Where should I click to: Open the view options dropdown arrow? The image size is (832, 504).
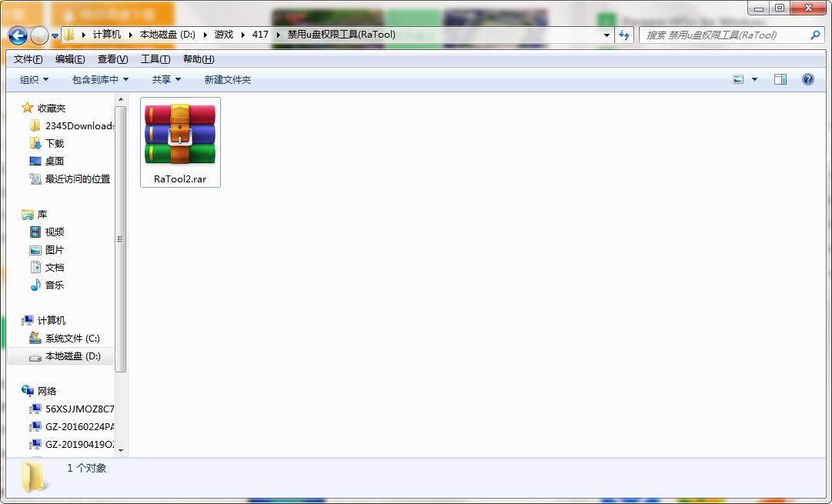(x=754, y=79)
